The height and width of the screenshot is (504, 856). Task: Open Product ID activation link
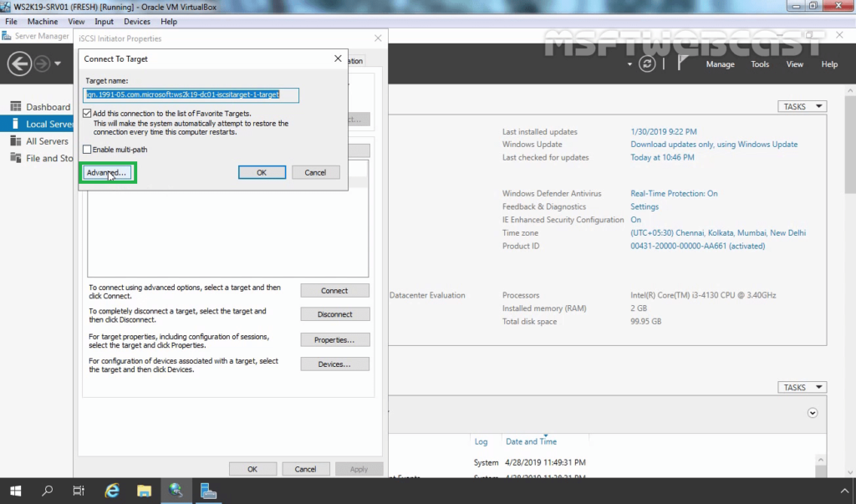[x=698, y=246]
